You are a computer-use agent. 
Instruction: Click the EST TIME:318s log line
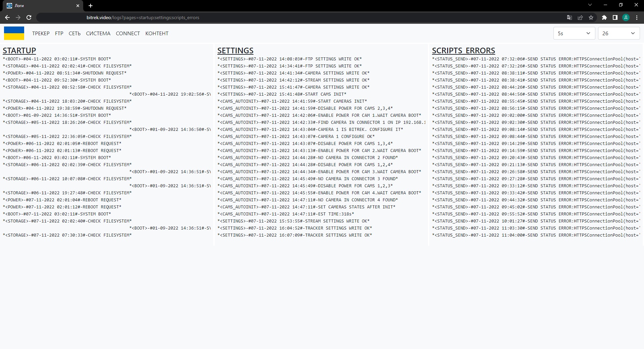click(286, 214)
